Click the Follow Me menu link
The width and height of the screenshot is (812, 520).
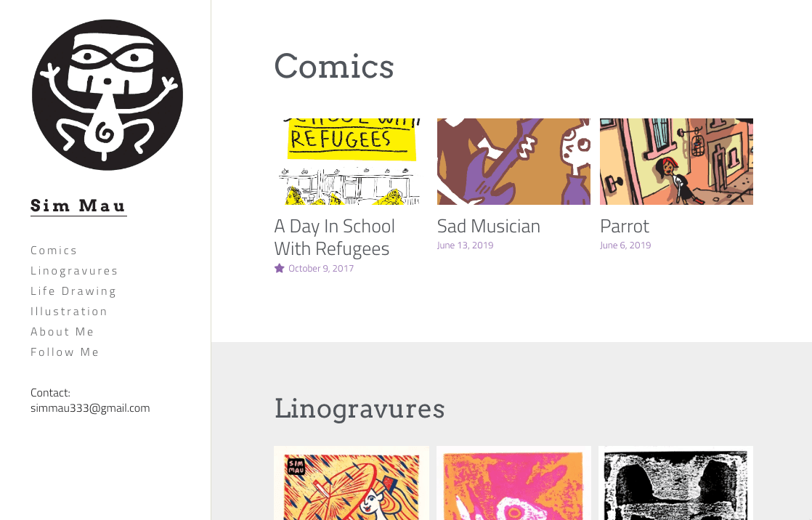[x=65, y=352]
